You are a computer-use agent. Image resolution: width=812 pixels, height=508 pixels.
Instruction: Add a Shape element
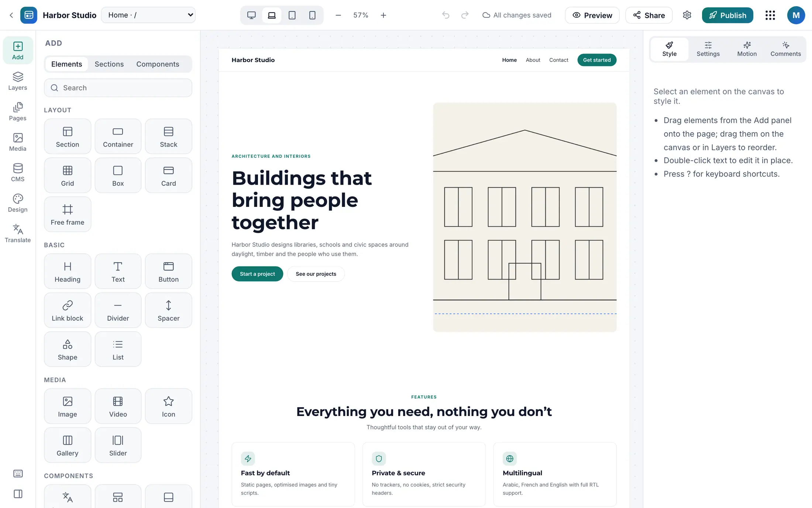point(68,349)
